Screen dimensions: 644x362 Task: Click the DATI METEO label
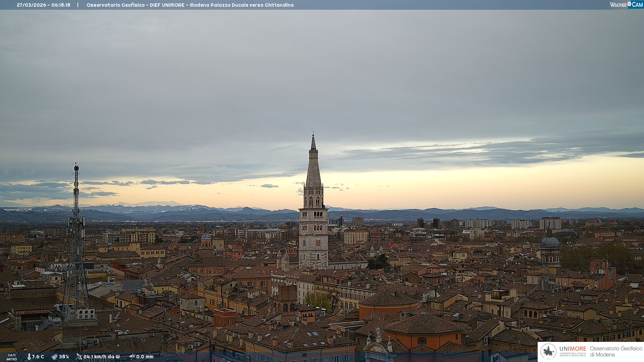[12, 357]
